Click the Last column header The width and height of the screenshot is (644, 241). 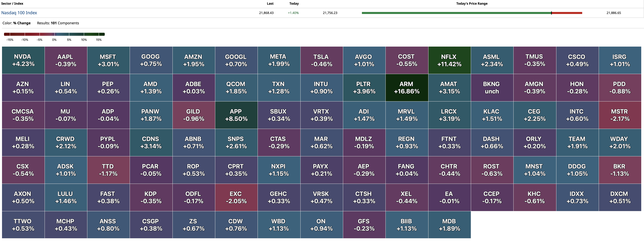(x=270, y=4)
